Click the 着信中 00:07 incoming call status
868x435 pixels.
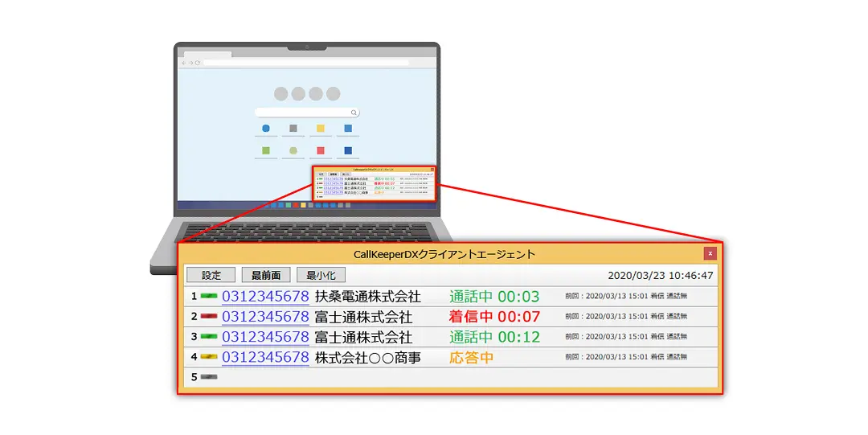[494, 317]
